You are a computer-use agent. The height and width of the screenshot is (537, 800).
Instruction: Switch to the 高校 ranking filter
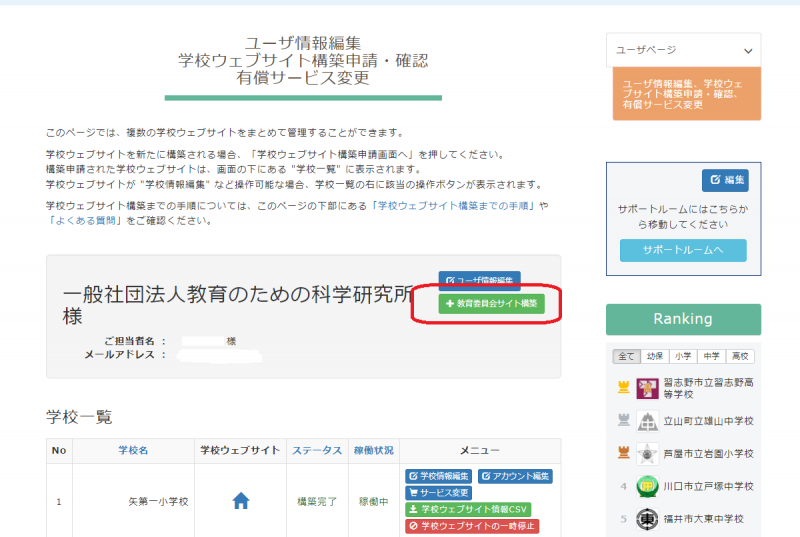pyautogui.click(x=740, y=356)
